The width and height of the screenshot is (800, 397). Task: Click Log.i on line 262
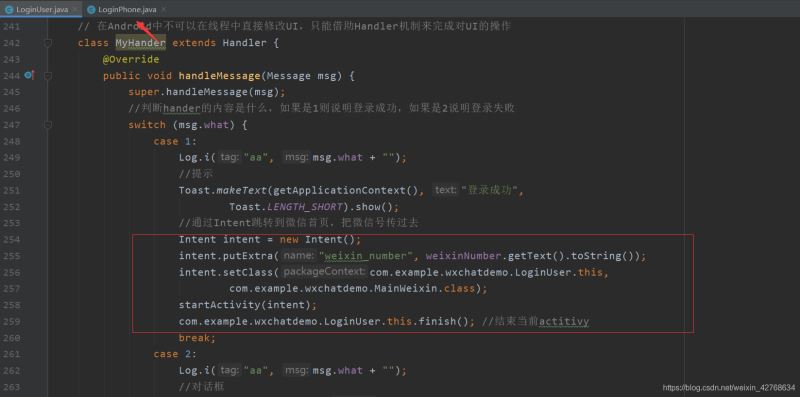[x=194, y=370]
